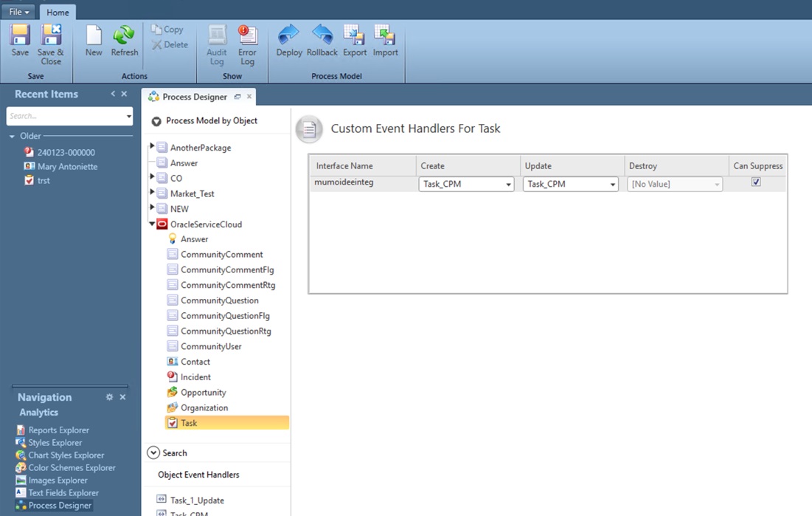The width and height of the screenshot is (812, 516).
Task: Open recent contact Mary Antoniette
Action: (x=61, y=167)
